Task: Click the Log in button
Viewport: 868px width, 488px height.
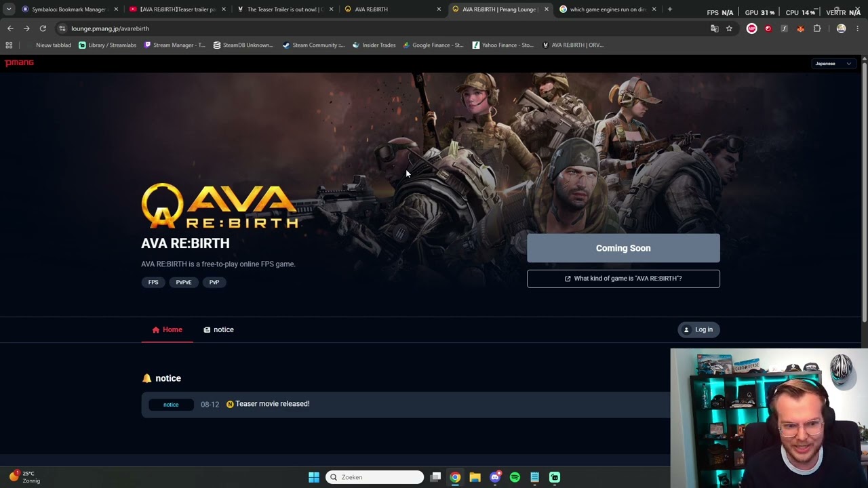Action: tap(698, 330)
